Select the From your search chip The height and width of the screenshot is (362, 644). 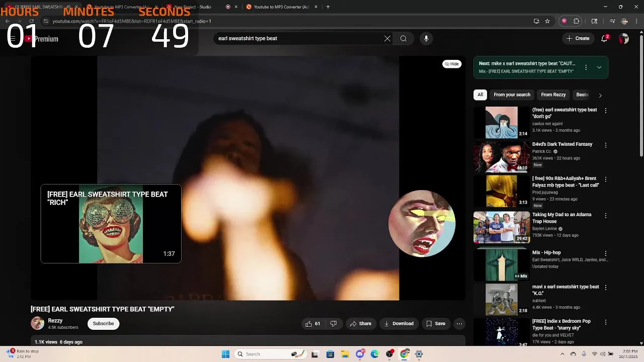pyautogui.click(x=512, y=95)
